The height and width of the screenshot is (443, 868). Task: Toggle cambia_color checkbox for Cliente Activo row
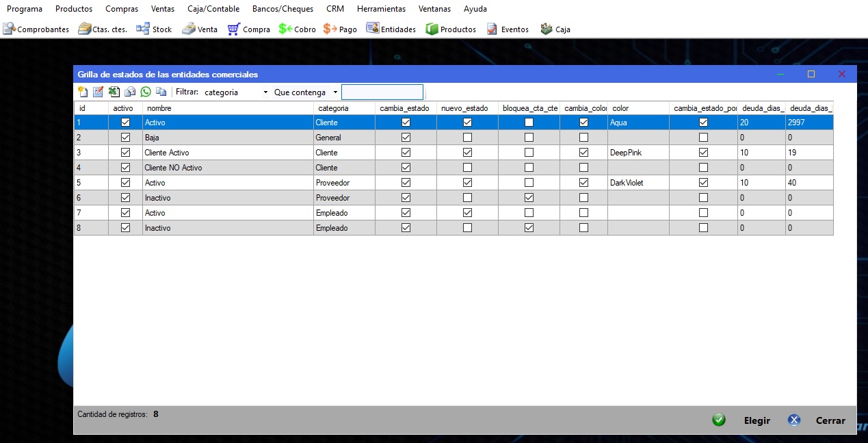click(x=583, y=153)
